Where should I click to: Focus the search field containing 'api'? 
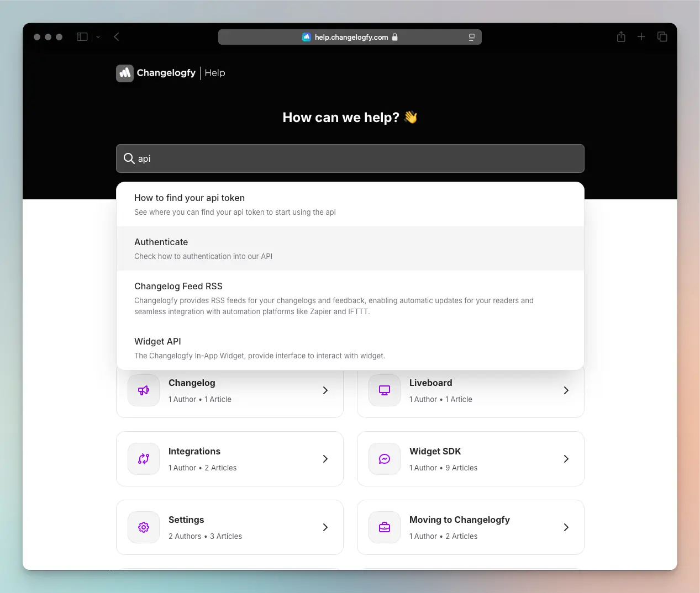[350, 158]
